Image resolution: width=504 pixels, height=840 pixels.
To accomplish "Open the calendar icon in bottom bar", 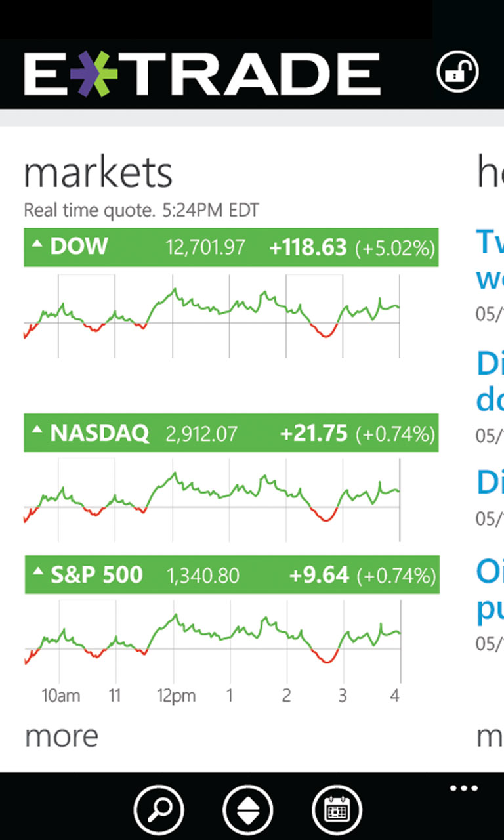I will tap(339, 809).
